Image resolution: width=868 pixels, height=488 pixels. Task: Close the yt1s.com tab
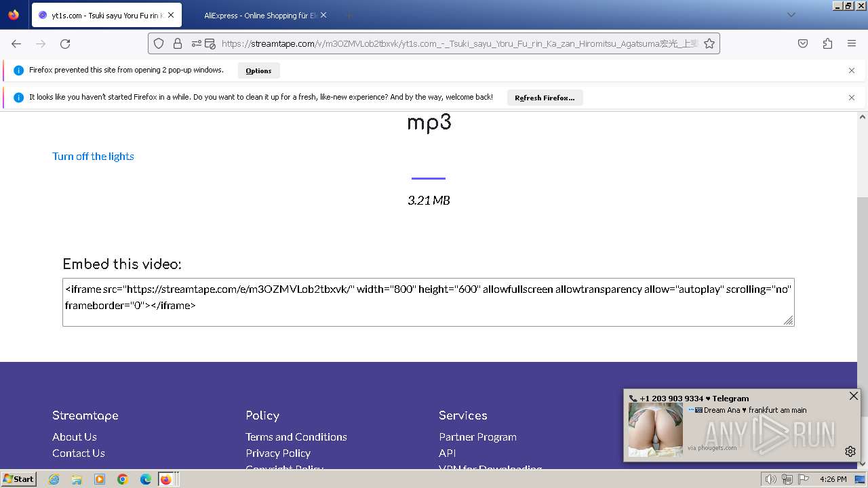coord(171,15)
